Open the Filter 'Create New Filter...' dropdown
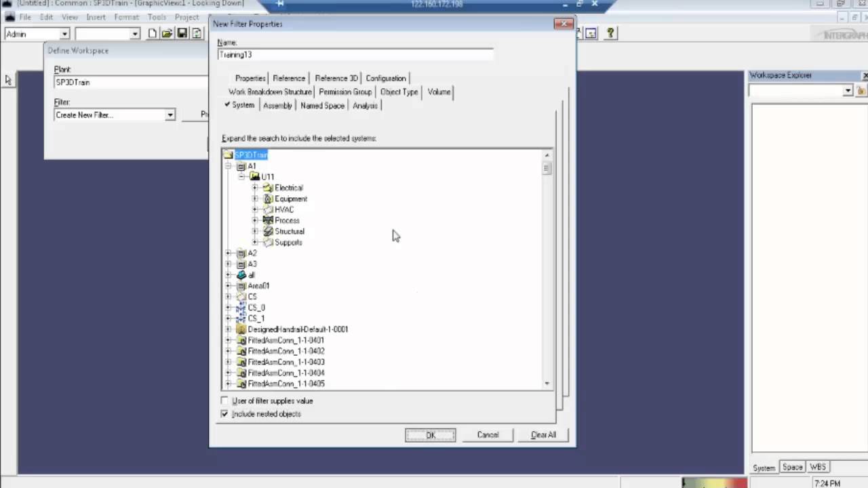Image resolution: width=868 pixels, height=488 pixels. tap(170, 115)
